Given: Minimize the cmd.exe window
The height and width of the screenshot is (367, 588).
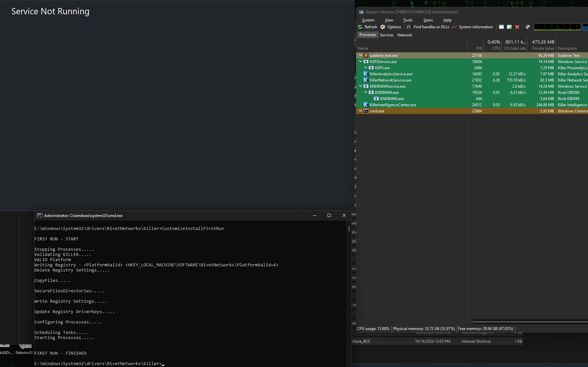Looking at the screenshot, I should (314, 216).
